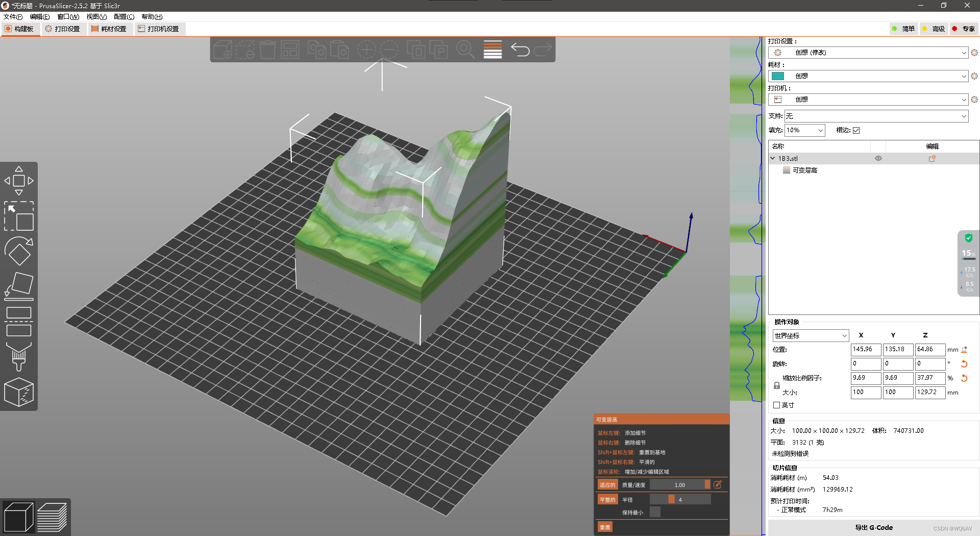The height and width of the screenshot is (536, 980).
Task: Click the Delete (trash) toolbar icon
Action: tap(267, 50)
